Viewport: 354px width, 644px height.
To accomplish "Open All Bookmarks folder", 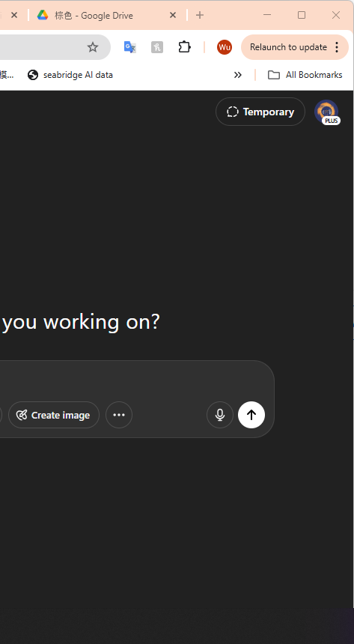I will (305, 75).
